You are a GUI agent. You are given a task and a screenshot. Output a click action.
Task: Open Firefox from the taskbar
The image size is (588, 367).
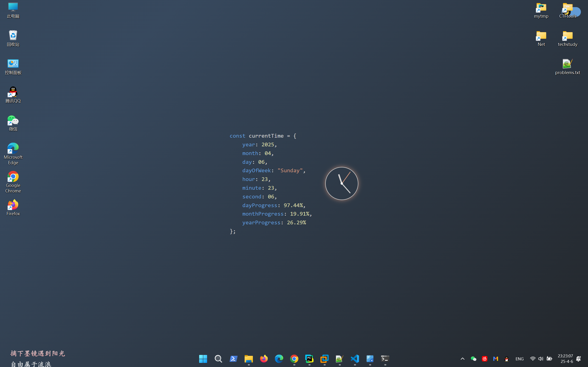click(x=264, y=359)
